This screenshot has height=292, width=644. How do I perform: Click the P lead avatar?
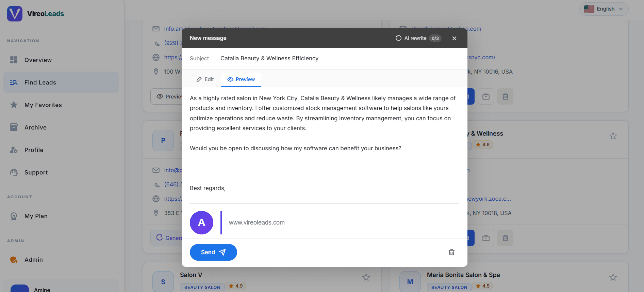tap(163, 140)
